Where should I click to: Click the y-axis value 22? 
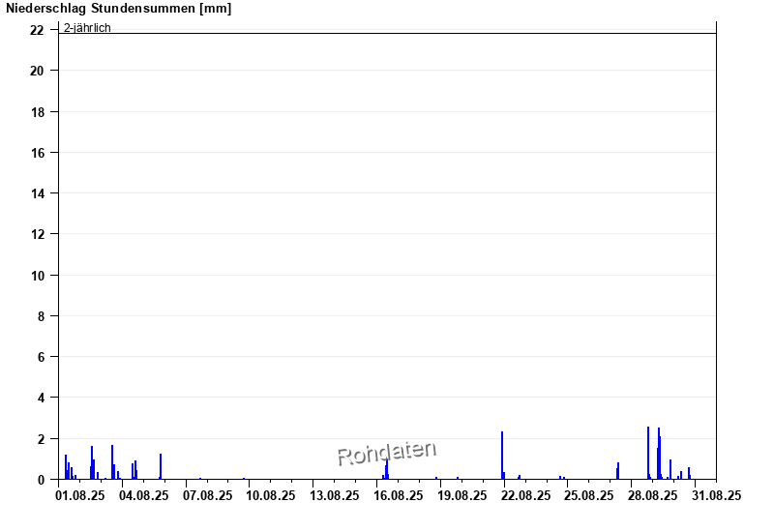[37, 30]
